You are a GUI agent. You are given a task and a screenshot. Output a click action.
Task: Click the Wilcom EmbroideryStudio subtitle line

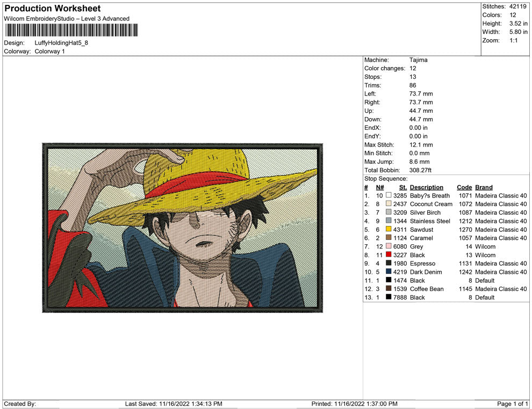point(67,19)
